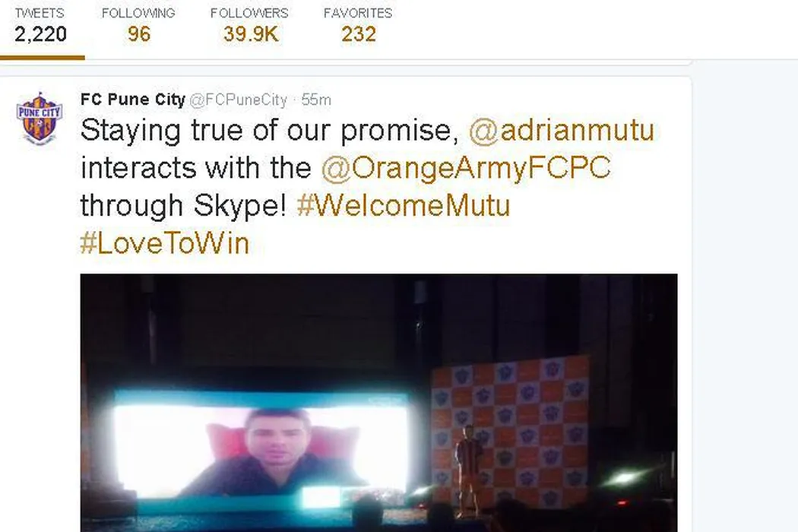The height and width of the screenshot is (532, 798).
Task: Open the Followers tab label
Action: (x=249, y=13)
